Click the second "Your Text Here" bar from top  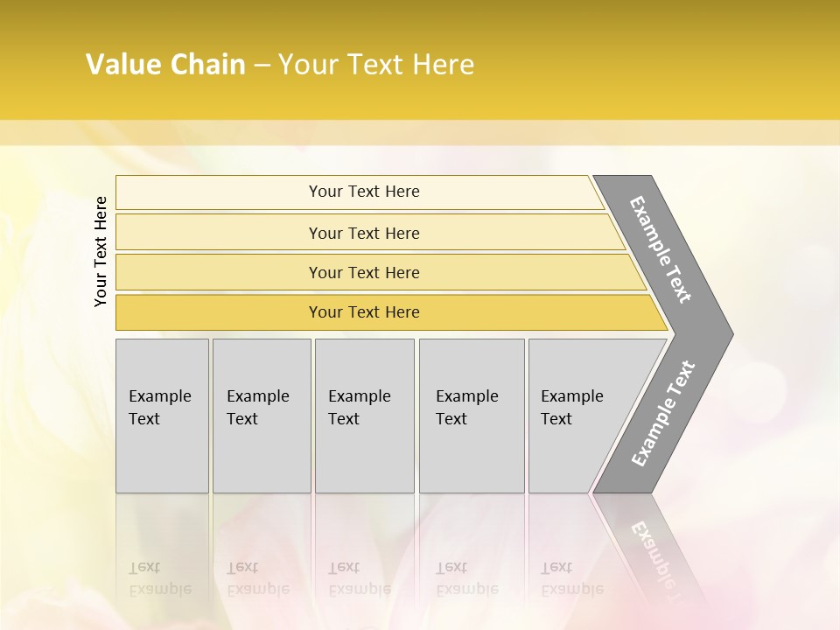click(x=364, y=233)
